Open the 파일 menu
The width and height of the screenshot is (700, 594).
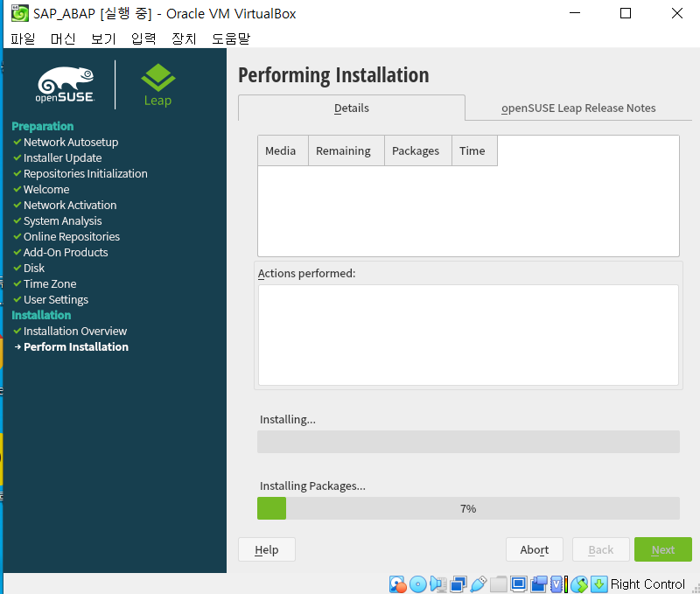[x=23, y=38]
